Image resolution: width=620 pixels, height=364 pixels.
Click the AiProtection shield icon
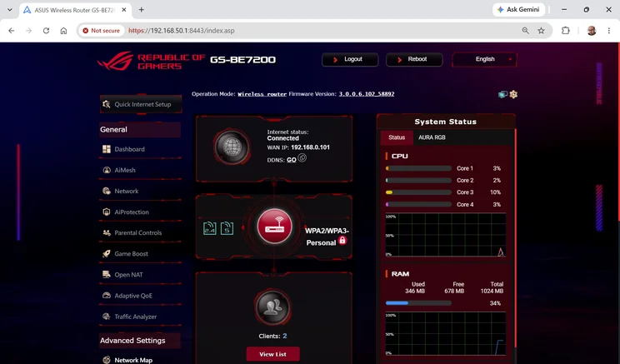pyautogui.click(x=107, y=212)
